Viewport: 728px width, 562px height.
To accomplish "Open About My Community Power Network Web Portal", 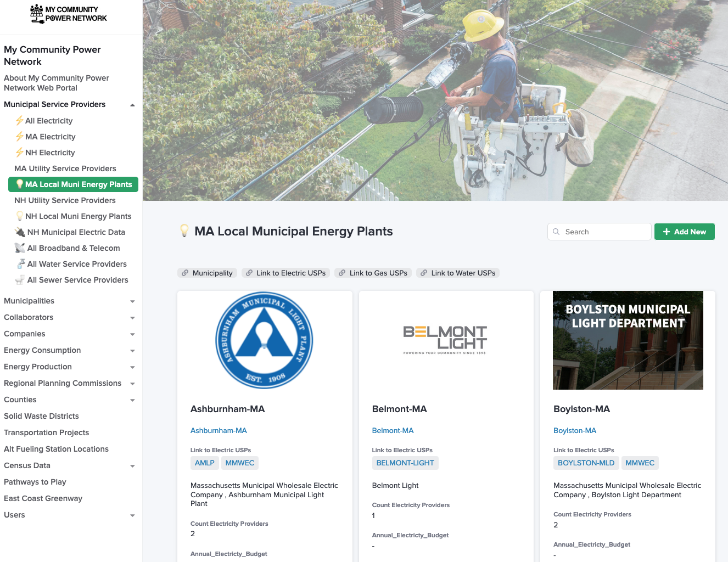I will (57, 83).
